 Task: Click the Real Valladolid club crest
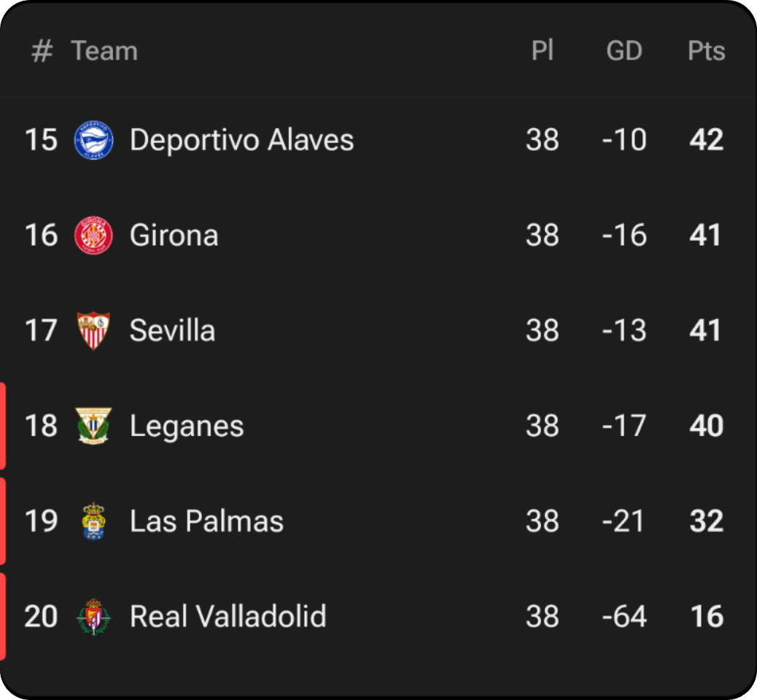coord(94,617)
